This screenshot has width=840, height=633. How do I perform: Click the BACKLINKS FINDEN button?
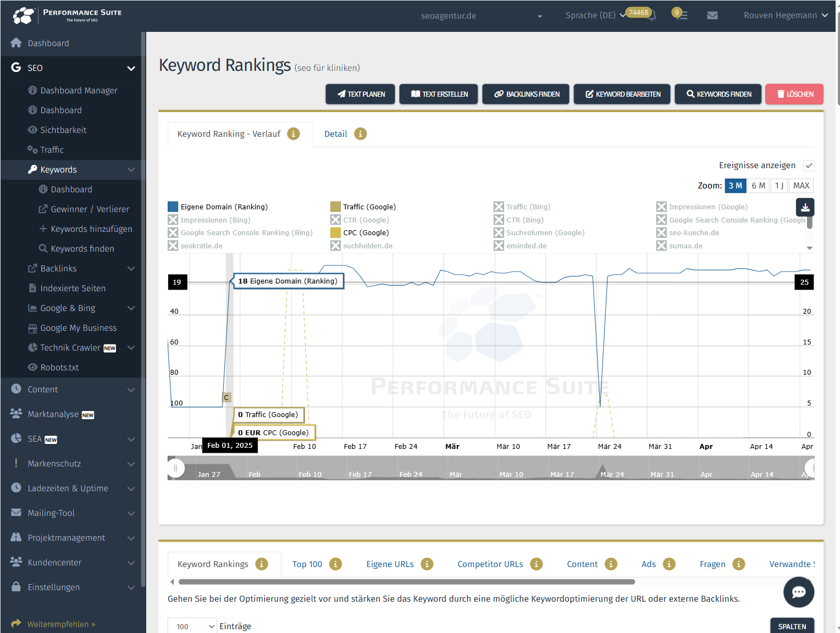(x=526, y=94)
